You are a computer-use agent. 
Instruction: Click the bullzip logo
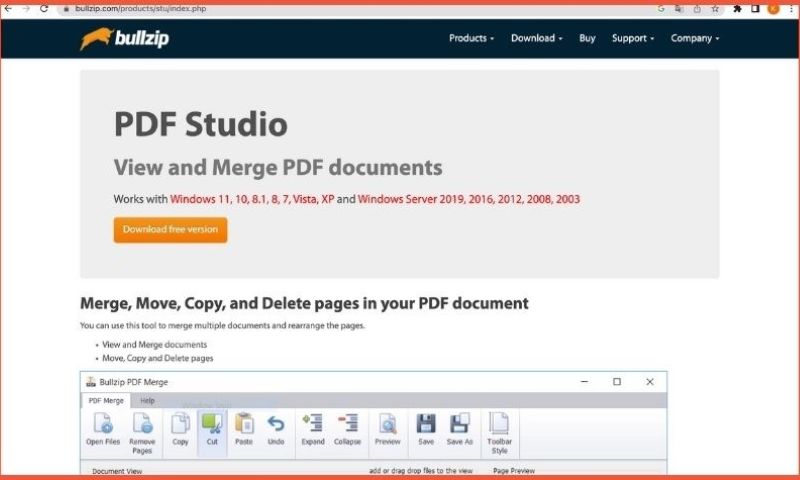124,39
